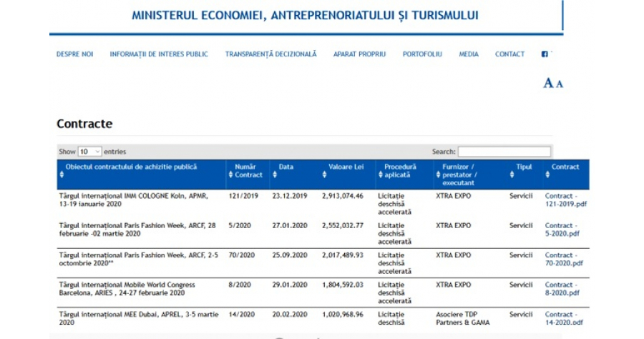Image resolution: width=644 pixels, height=339 pixels.
Task: Open the Facebook icon in navigation bar
Action: 545,54
